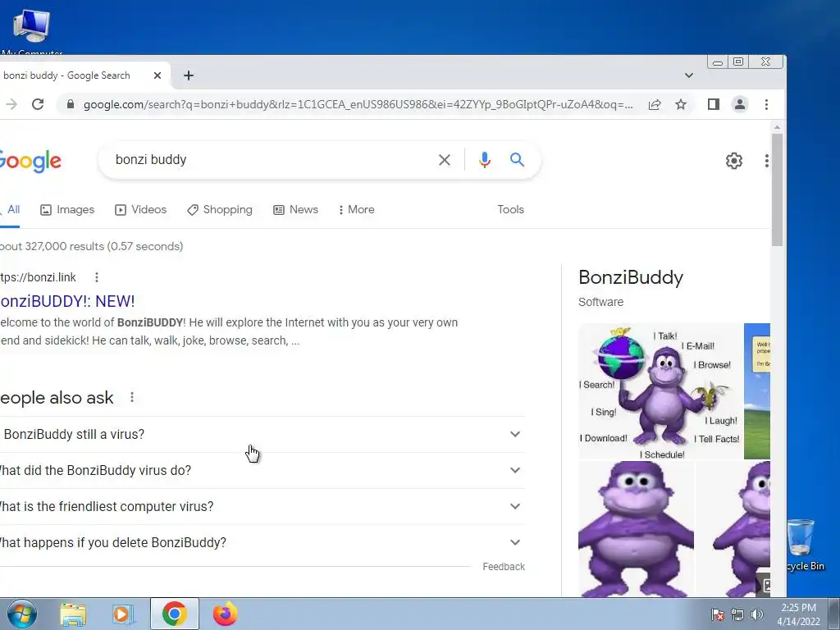This screenshot has width=840, height=630.
Task: Open the options dots beside bonzi.link
Action: pyautogui.click(x=97, y=277)
